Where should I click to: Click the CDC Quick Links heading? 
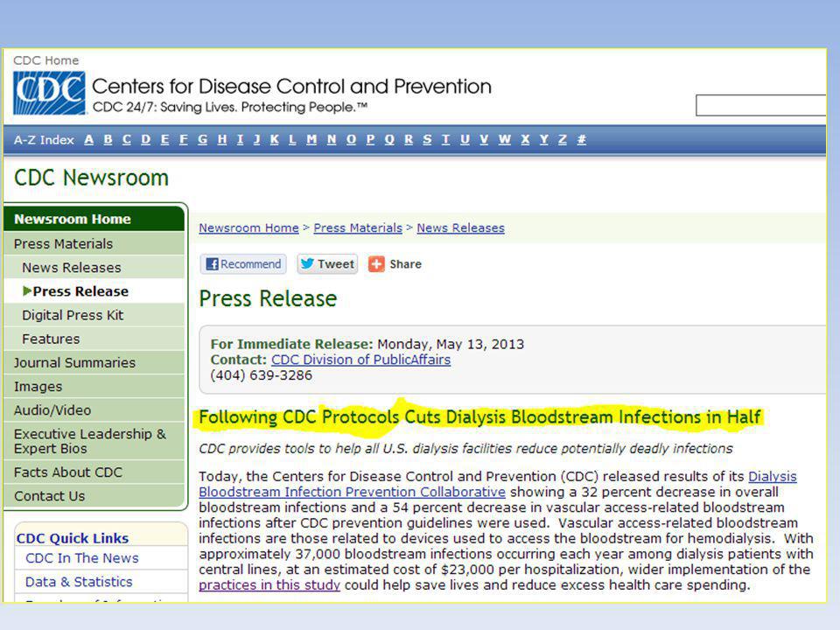[73, 538]
